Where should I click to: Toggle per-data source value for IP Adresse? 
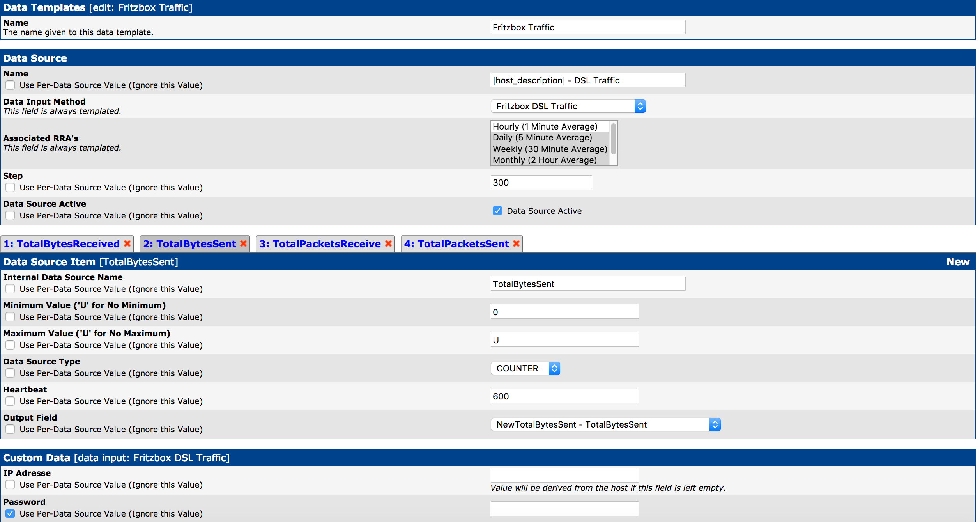(x=10, y=485)
